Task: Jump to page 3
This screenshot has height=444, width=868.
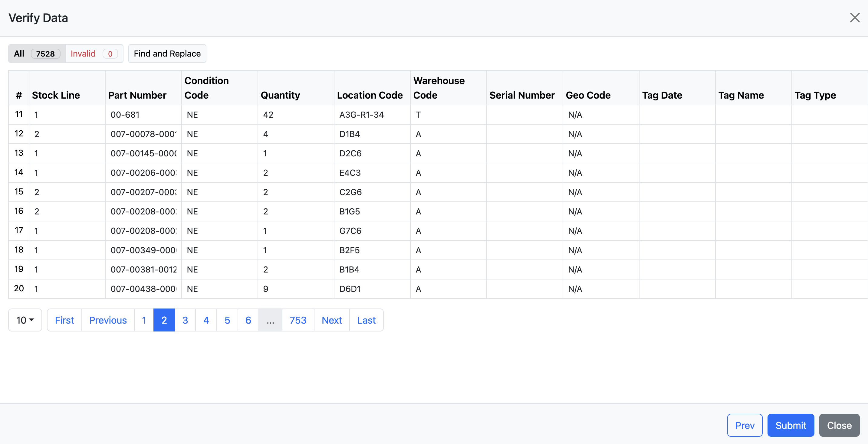Action: 185,320
